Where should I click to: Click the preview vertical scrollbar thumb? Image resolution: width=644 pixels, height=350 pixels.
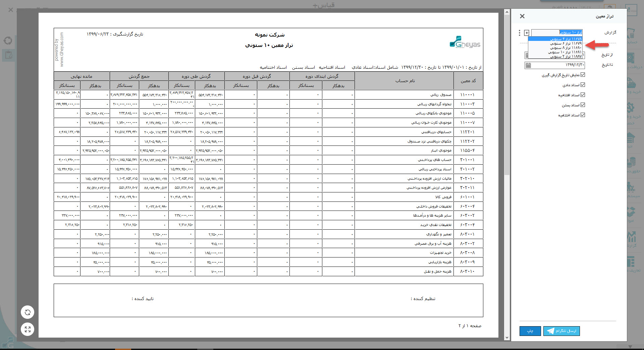(x=507, y=95)
